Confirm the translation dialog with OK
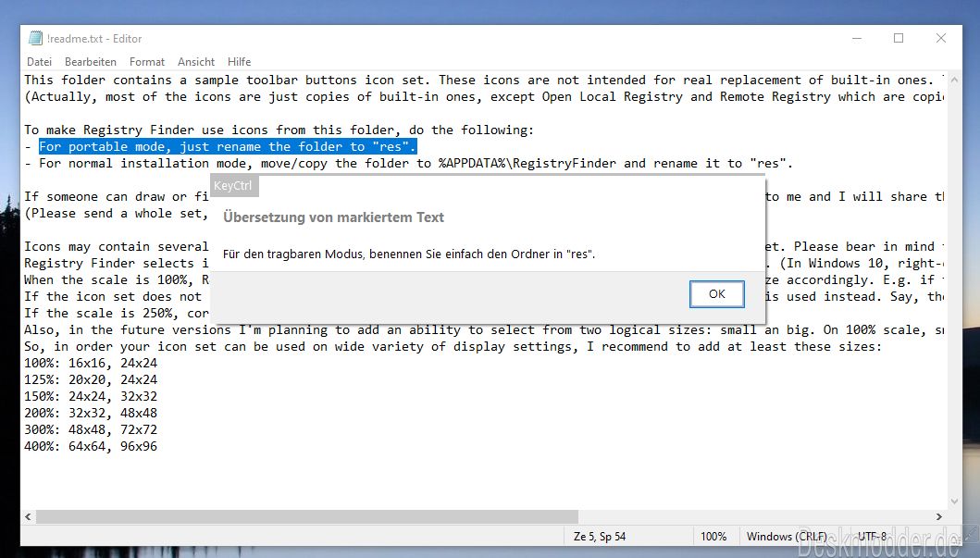980x558 pixels. pos(717,294)
